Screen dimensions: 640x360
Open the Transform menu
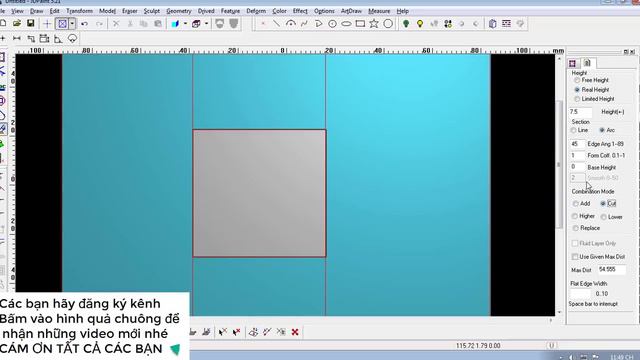[x=79, y=11]
